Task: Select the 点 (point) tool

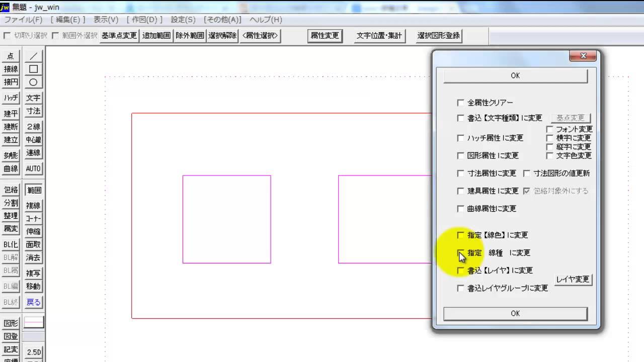Action: pyautogui.click(x=11, y=56)
